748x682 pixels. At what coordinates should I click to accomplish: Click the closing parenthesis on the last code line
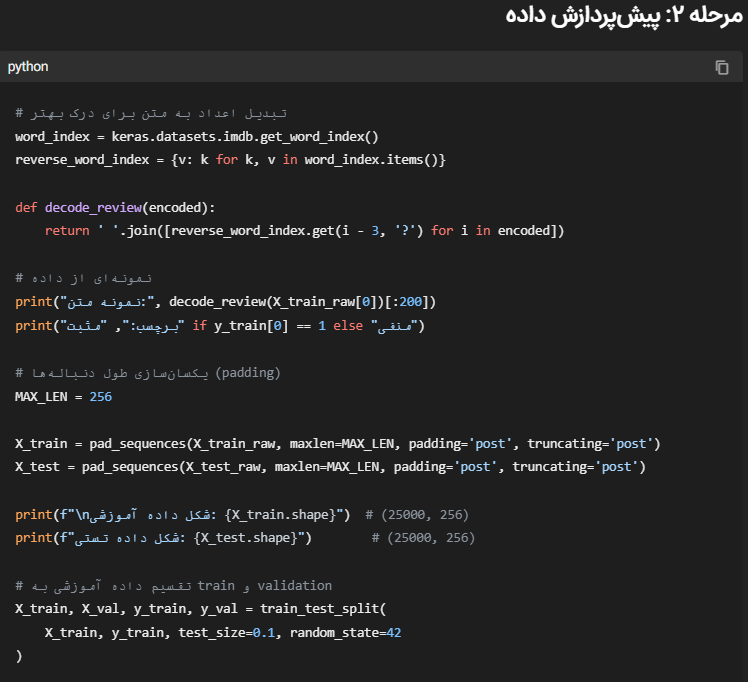[x=19, y=656]
